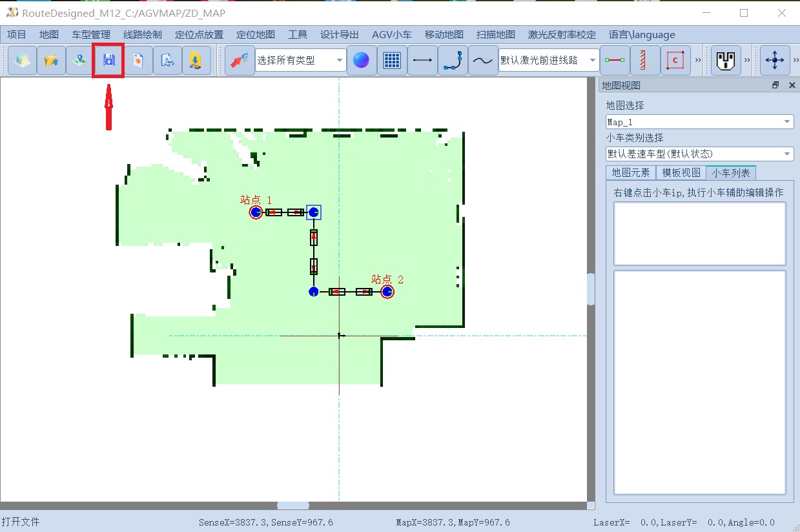
Task: Click the green-red segment line tool
Action: pyautogui.click(x=614, y=61)
